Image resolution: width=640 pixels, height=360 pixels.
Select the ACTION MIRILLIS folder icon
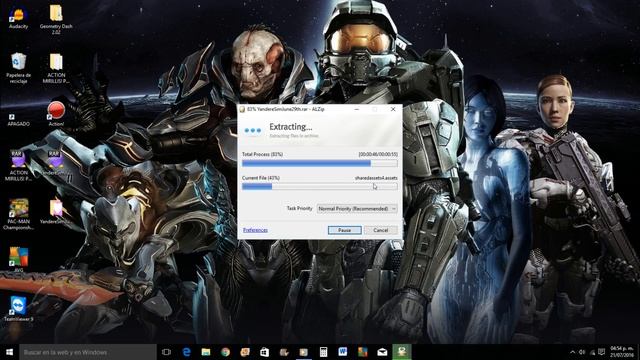56,68
